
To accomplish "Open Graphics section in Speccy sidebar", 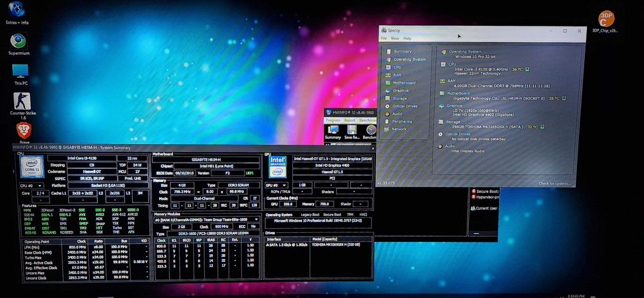I will coord(397,90).
